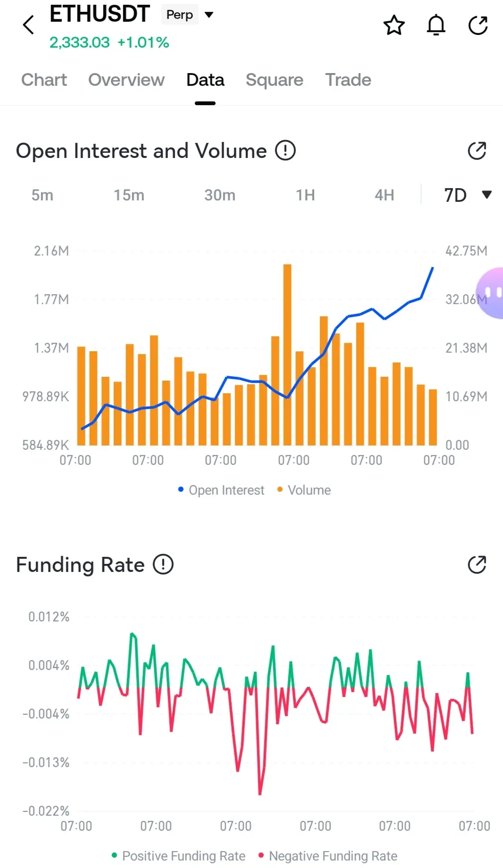Open the 7D time range dropdown
Screen dimensions: 503x868
coord(468,195)
